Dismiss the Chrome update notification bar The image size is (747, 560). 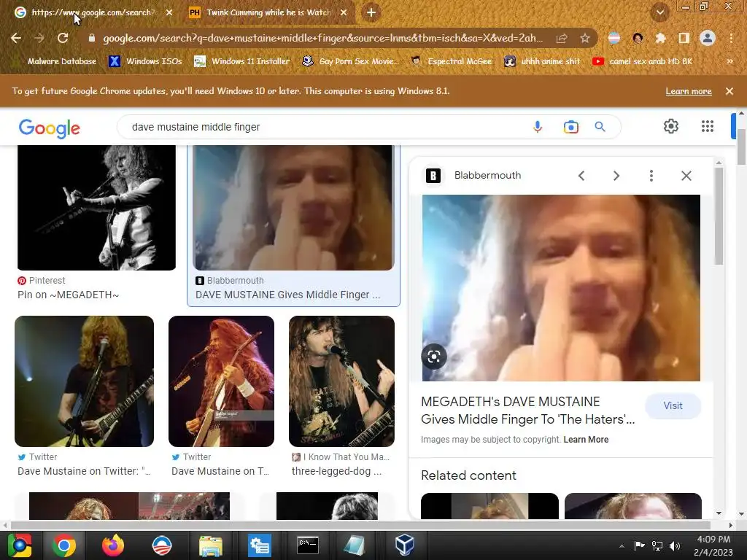pos(729,91)
